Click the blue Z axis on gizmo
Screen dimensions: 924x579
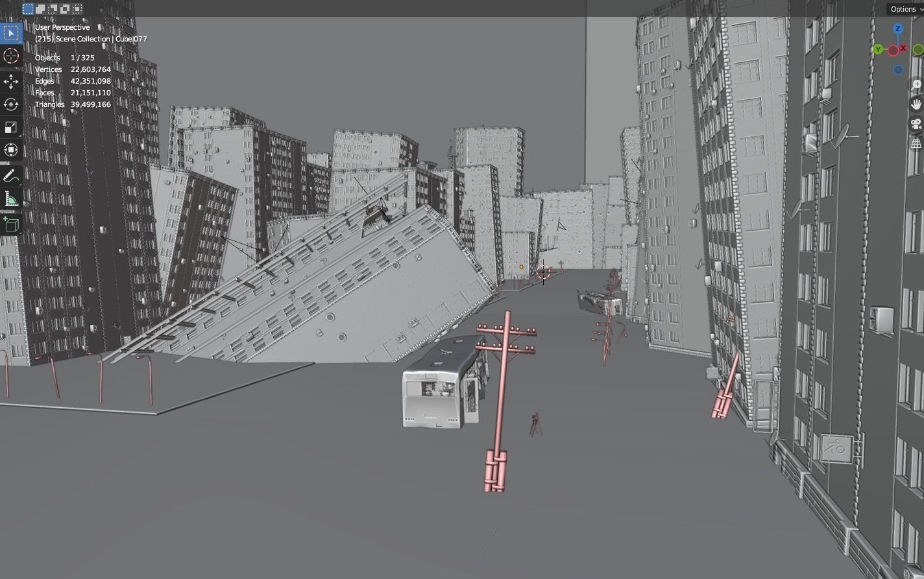pyautogui.click(x=897, y=29)
